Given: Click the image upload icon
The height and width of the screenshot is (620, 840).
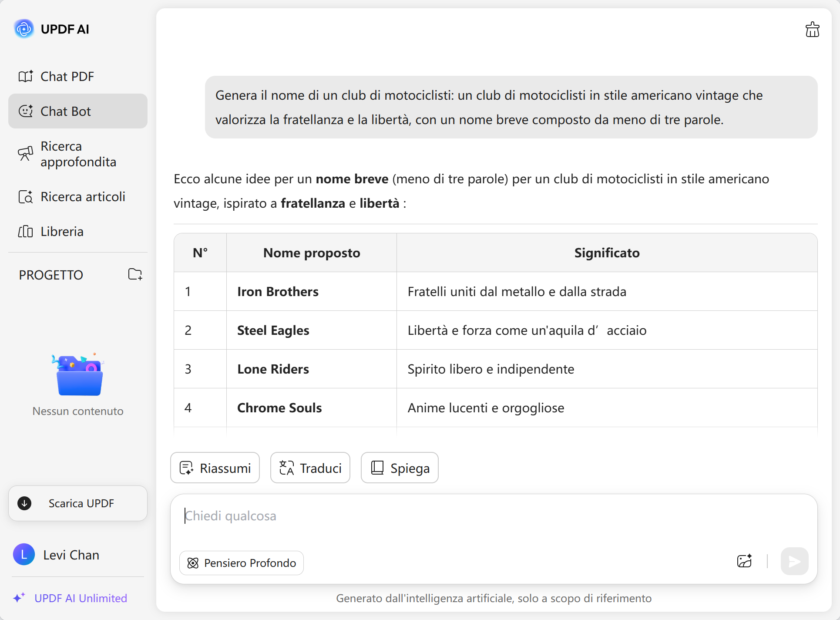Looking at the screenshot, I should (744, 561).
